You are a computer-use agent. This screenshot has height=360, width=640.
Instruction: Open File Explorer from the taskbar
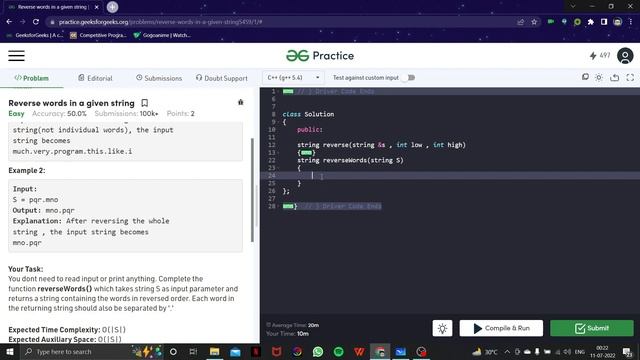pyautogui.click(x=214, y=351)
